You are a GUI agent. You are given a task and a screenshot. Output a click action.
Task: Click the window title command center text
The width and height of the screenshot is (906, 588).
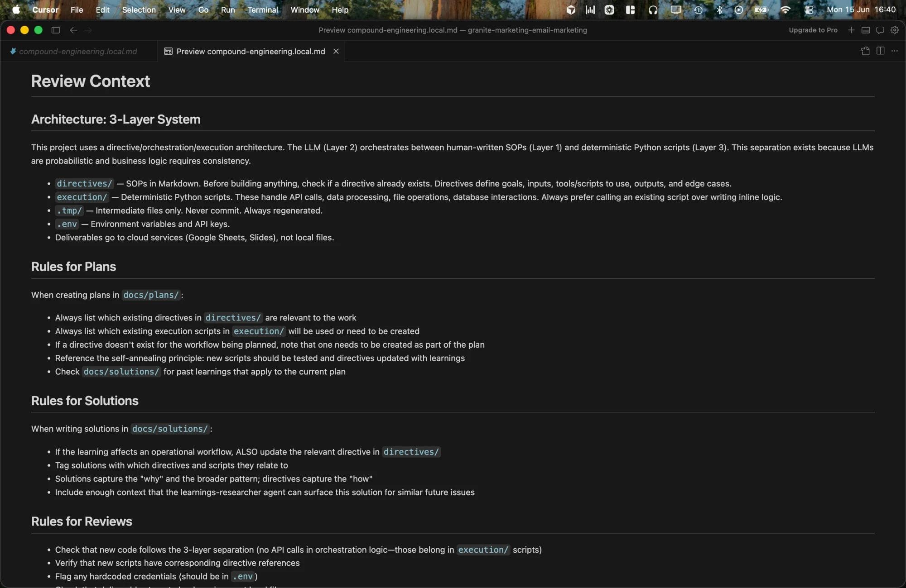(x=453, y=30)
